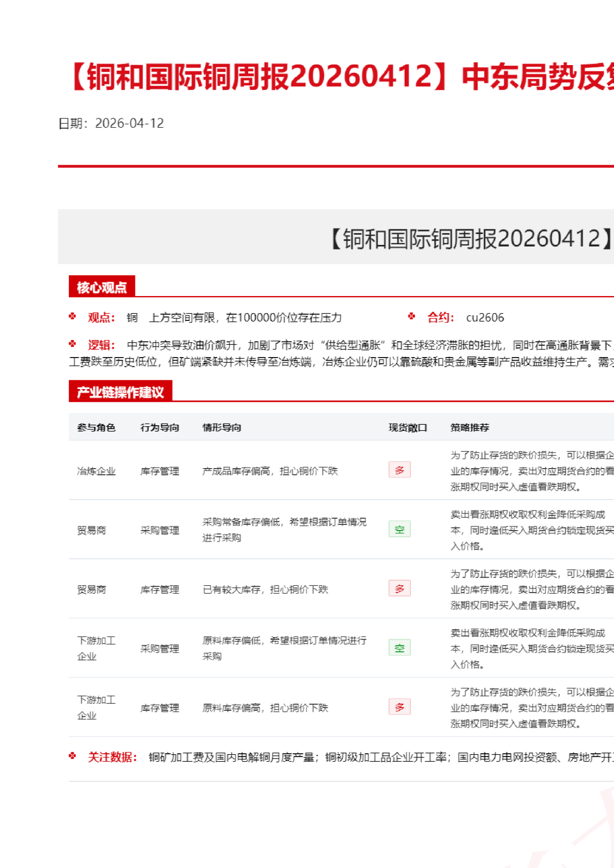The width and height of the screenshot is (614, 868).
Task: Select the 核心观点 section tab
Action: click(102, 287)
